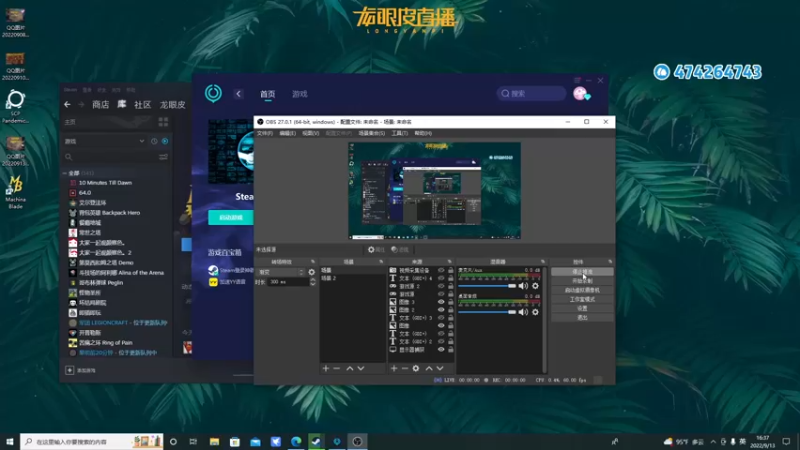This screenshot has width=800, height=450.
Task: Select 场景 2 in the Scenes list
Action: tap(353, 278)
